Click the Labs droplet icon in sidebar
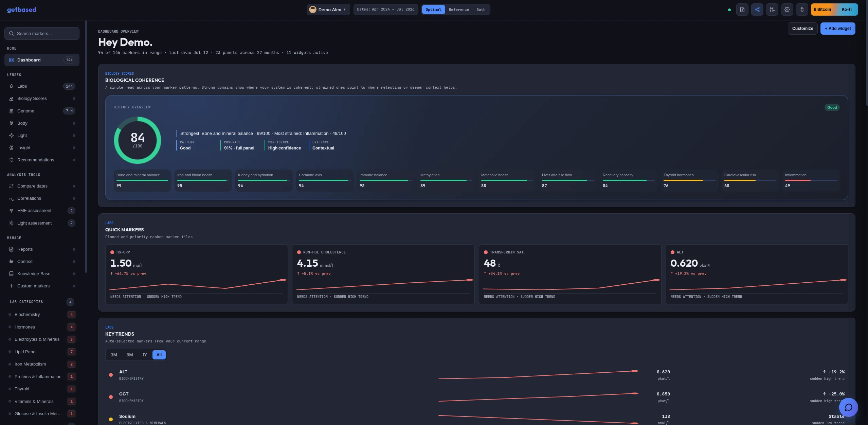Screen dimensions: 868x425 (x=11, y=86)
